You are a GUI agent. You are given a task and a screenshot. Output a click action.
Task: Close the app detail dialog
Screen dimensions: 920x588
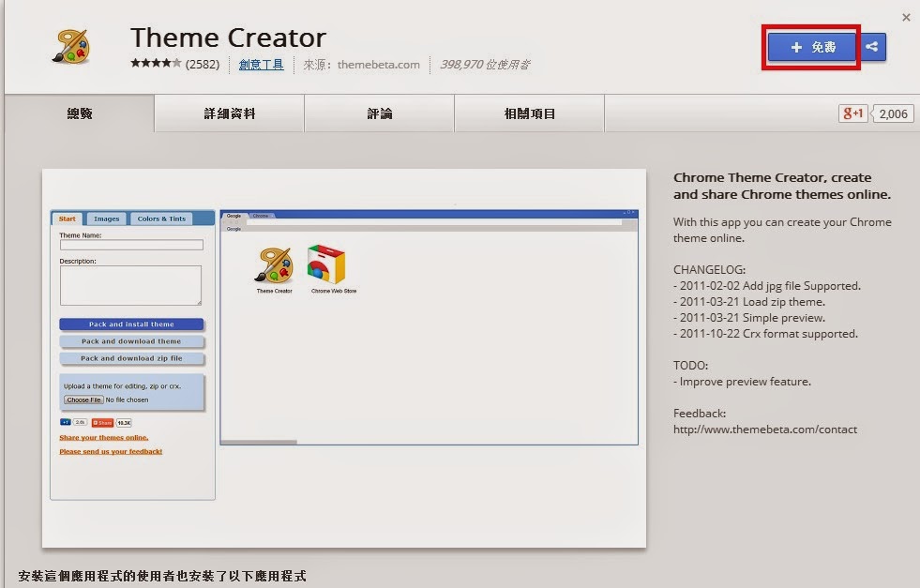pyautogui.click(x=906, y=18)
